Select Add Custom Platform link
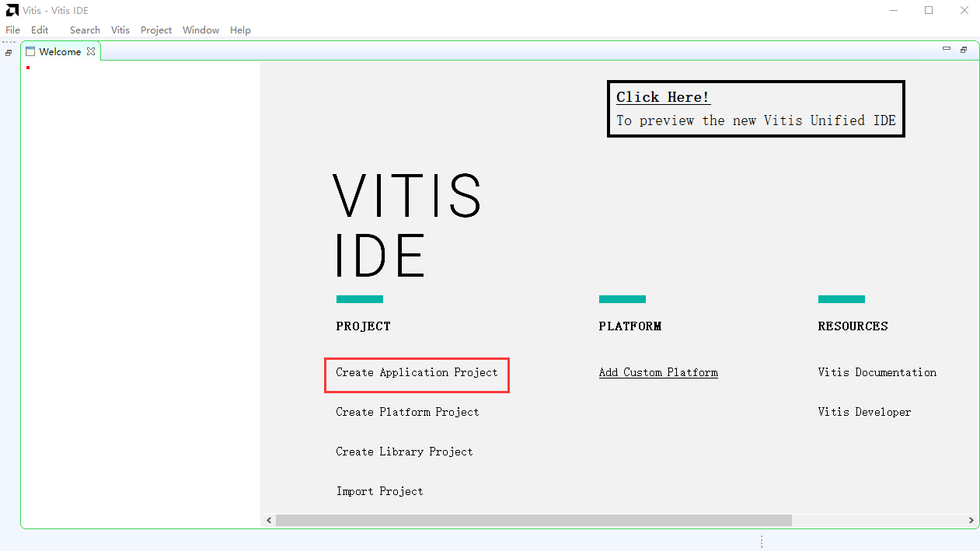 click(658, 373)
